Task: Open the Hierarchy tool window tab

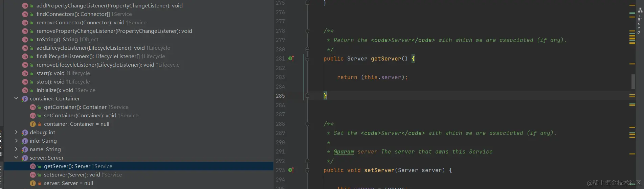Action: point(640,21)
